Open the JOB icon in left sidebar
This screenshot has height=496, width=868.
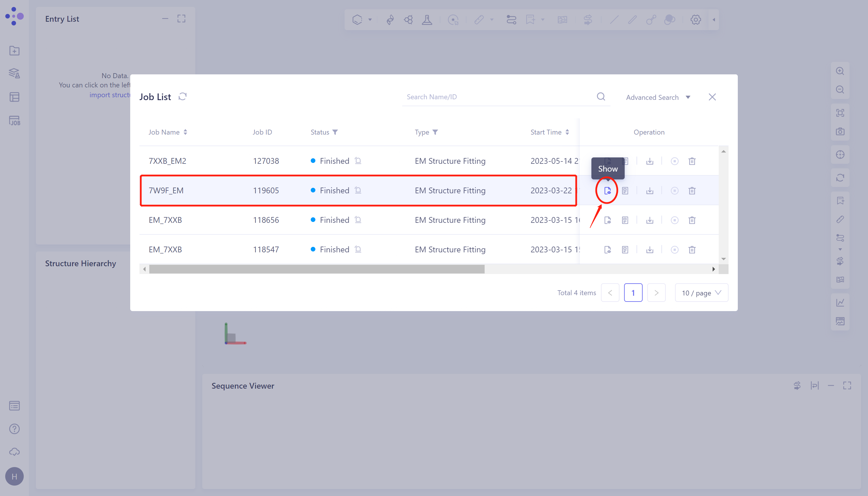pos(14,121)
